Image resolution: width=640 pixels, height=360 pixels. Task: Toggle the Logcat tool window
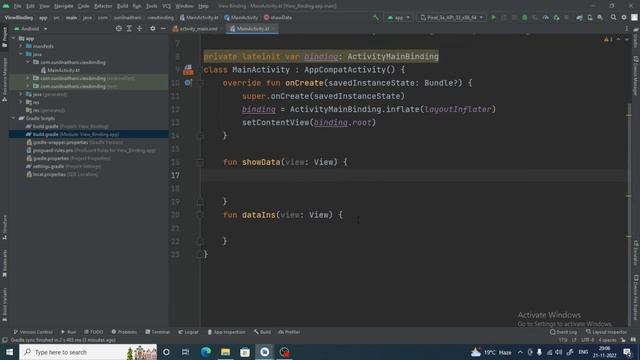point(188,332)
